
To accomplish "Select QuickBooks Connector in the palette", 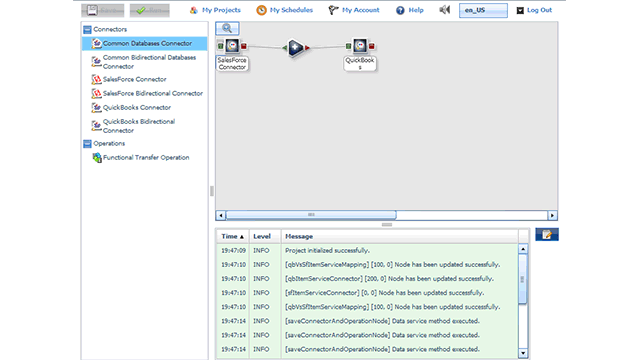I will click(144, 108).
